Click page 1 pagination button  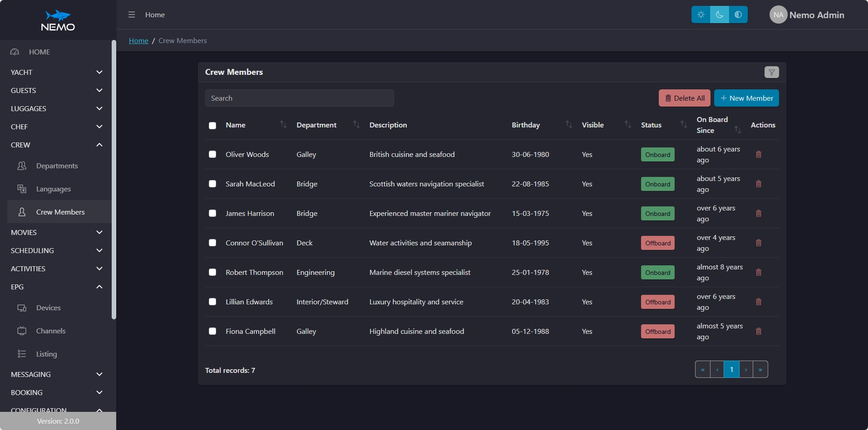point(731,369)
